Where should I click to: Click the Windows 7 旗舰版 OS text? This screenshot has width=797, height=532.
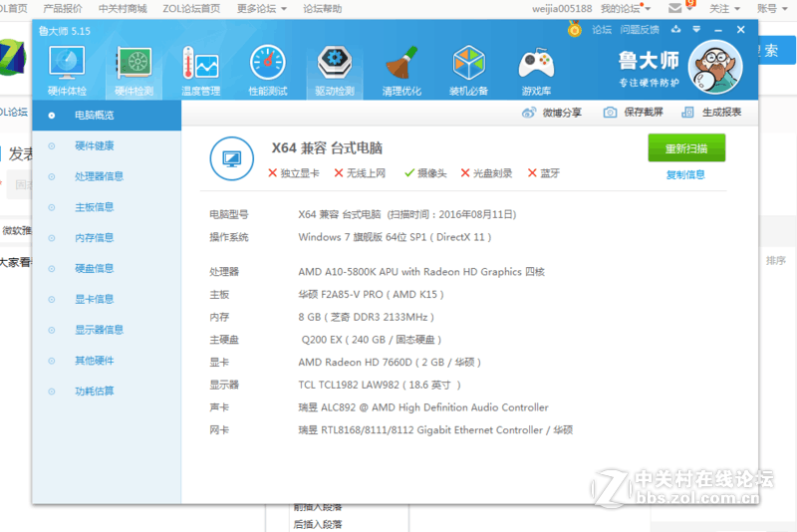tap(395, 237)
